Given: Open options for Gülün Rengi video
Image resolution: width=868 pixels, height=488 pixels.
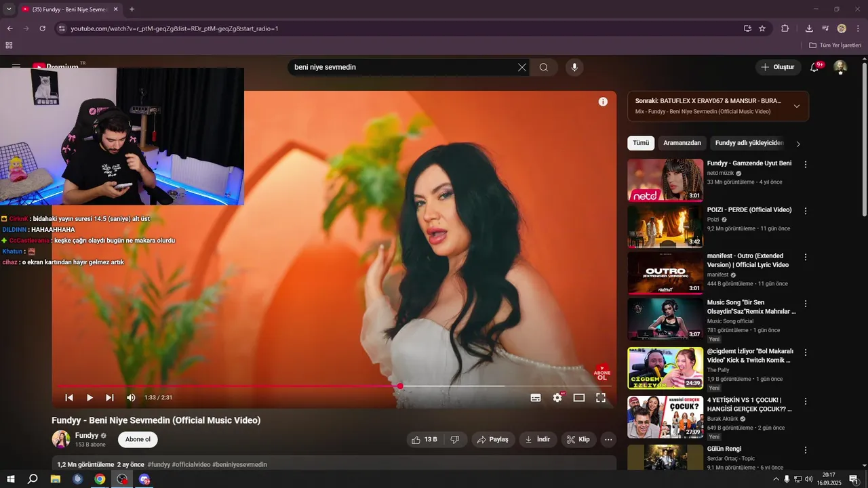Looking at the screenshot, I should 806,450.
